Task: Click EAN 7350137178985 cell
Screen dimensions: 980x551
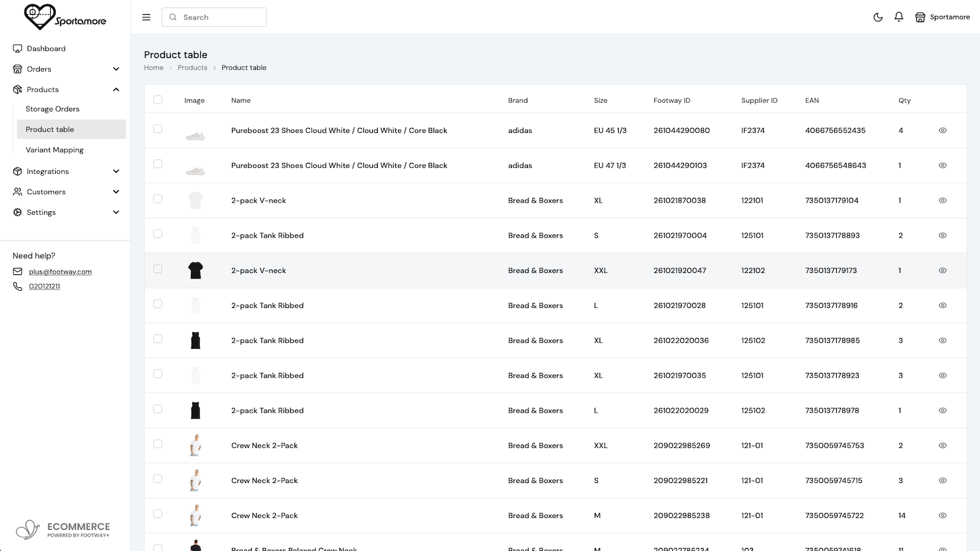Action: coord(832,340)
